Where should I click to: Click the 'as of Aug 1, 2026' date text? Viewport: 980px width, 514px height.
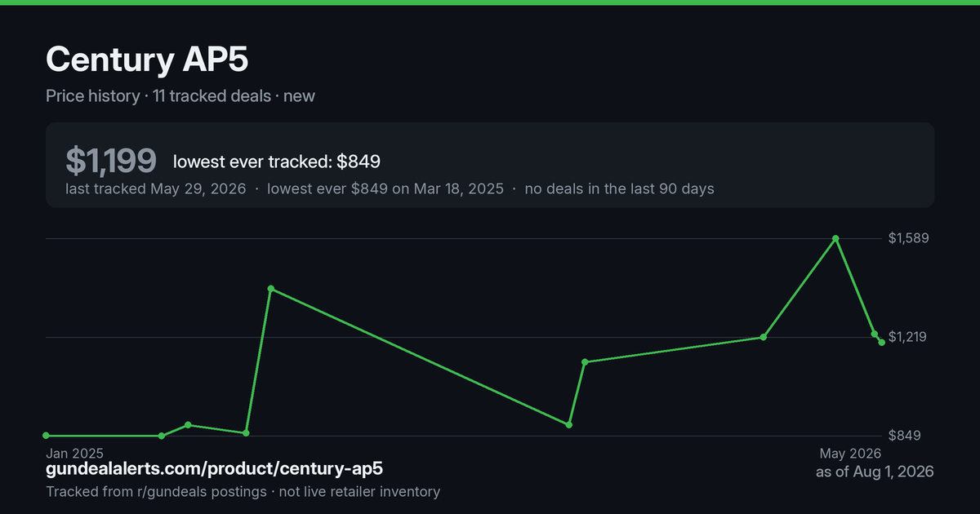point(875,472)
